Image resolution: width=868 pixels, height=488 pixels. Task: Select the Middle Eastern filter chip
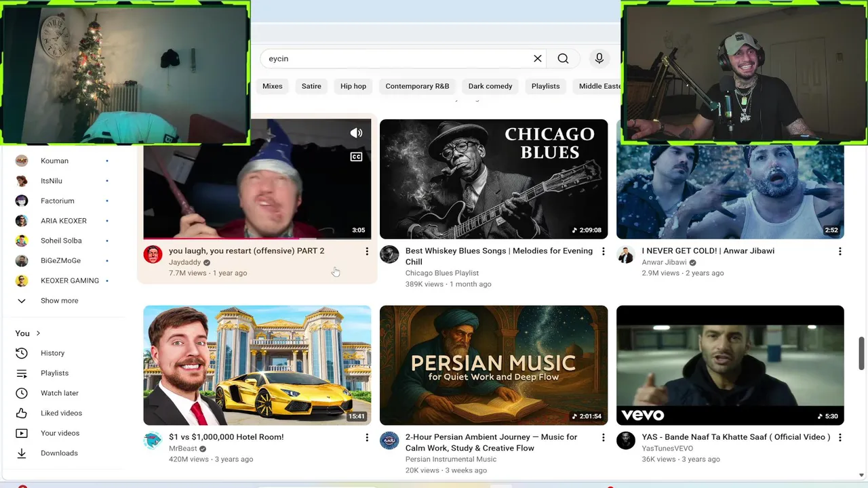(x=597, y=86)
